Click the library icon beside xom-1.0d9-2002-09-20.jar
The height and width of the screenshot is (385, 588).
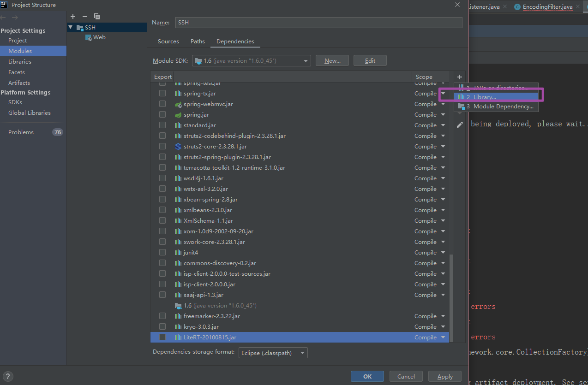pyautogui.click(x=178, y=231)
